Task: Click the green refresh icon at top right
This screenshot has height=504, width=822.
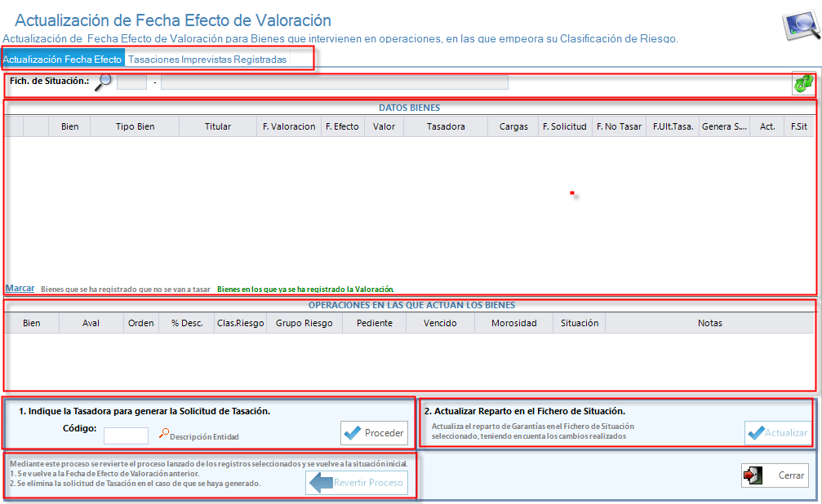Action: coord(802,83)
